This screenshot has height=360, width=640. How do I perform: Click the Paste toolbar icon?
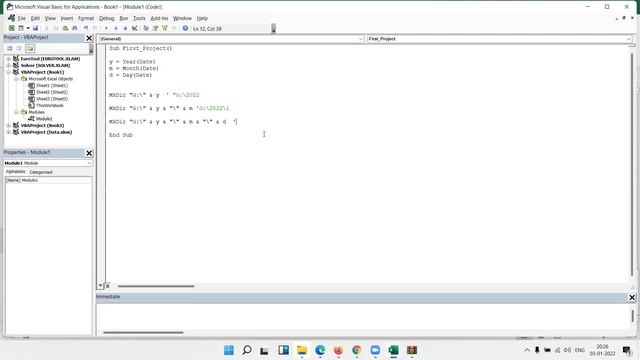click(x=65, y=28)
